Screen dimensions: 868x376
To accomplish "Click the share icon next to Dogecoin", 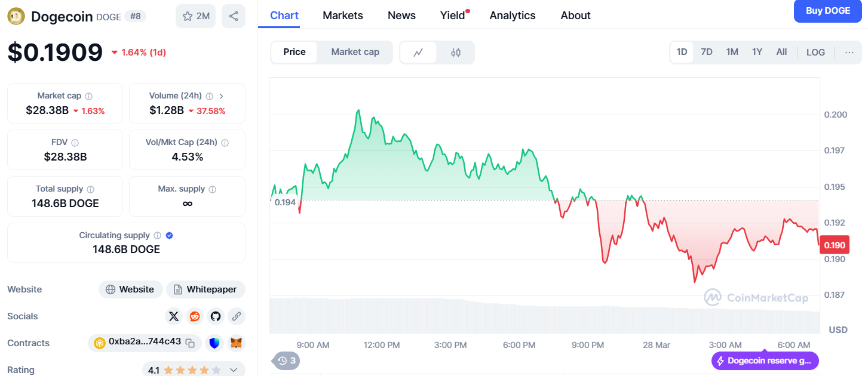I will (x=234, y=16).
